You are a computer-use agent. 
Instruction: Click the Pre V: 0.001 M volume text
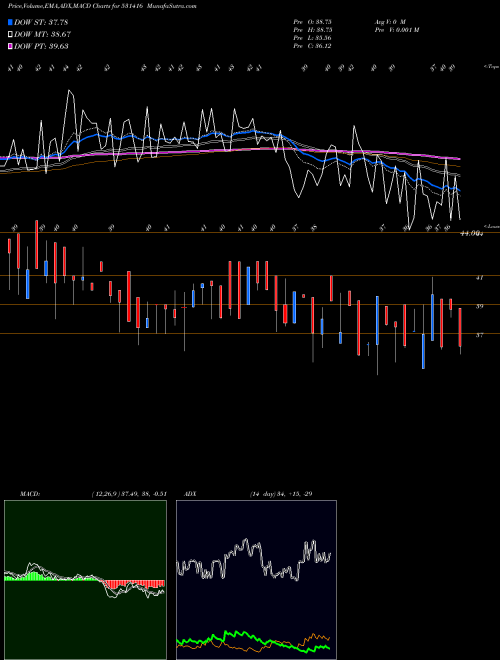(x=397, y=30)
